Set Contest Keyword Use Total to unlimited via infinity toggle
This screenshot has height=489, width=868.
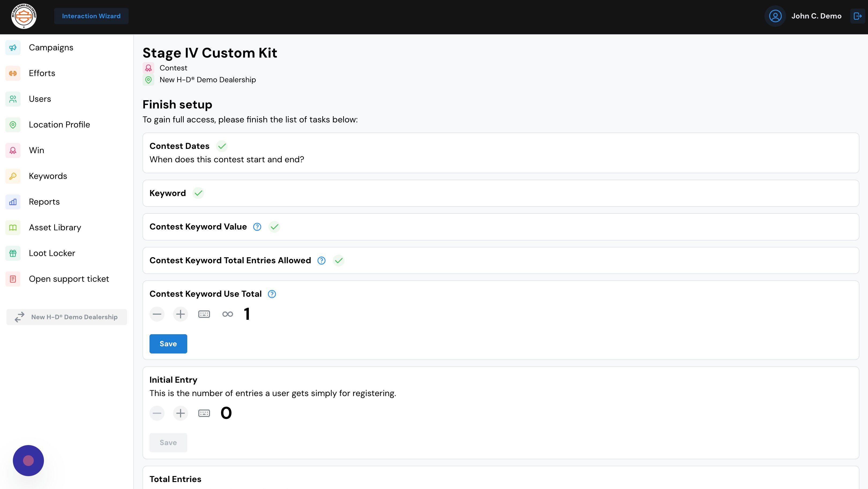[227, 314]
